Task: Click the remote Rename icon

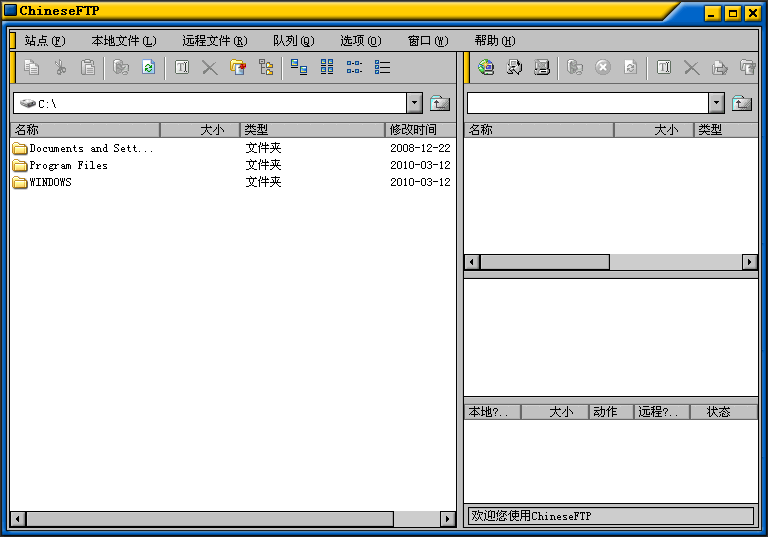Action: click(664, 67)
